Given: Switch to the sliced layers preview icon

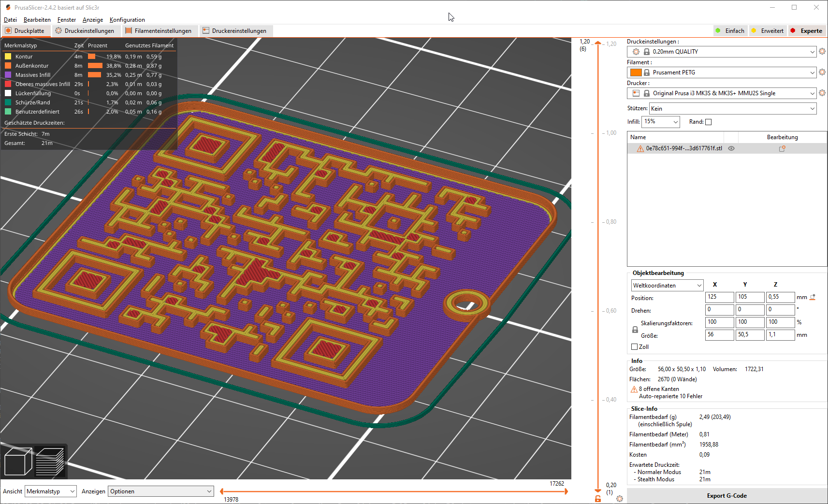Looking at the screenshot, I should [x=50, y=461].
